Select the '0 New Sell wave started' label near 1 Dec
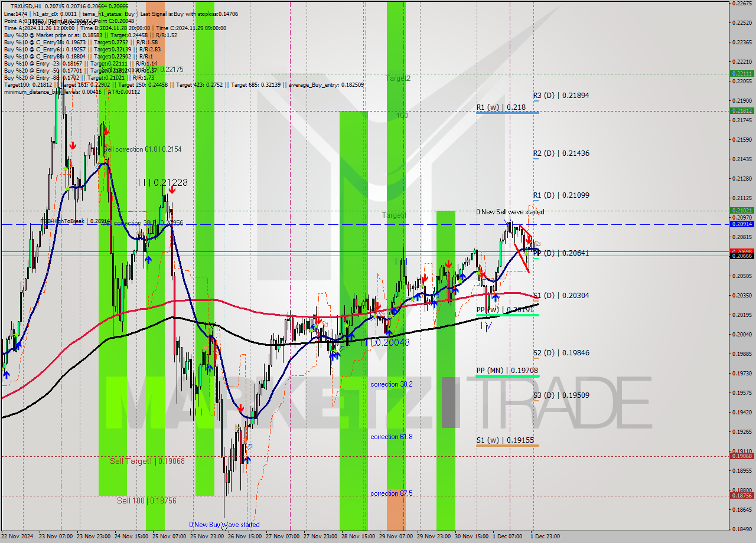This screenshot has height=543, width=756. 510,211
